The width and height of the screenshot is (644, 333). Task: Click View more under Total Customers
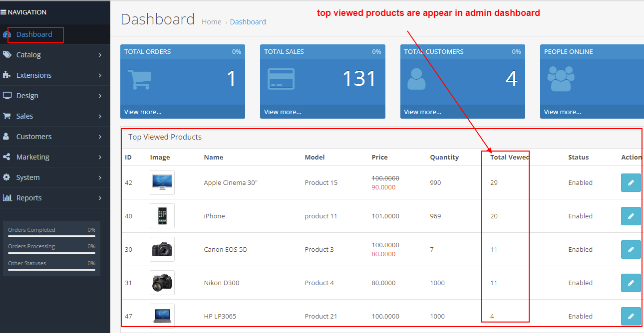tap(422, 112)
